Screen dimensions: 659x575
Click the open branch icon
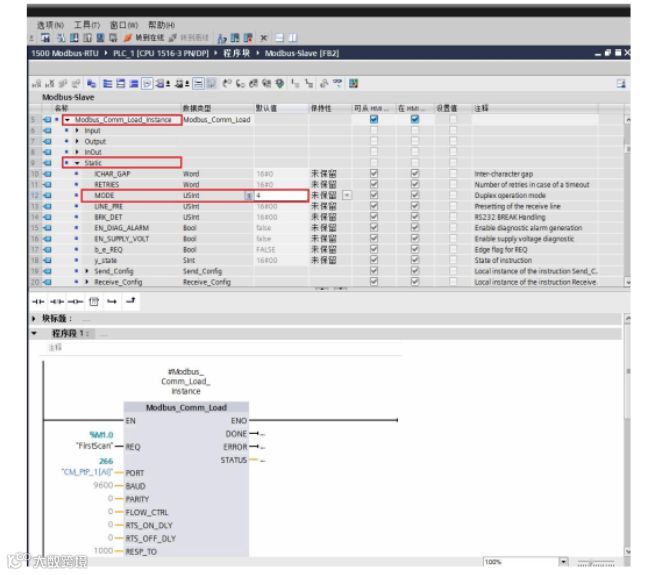pos(112,301)
